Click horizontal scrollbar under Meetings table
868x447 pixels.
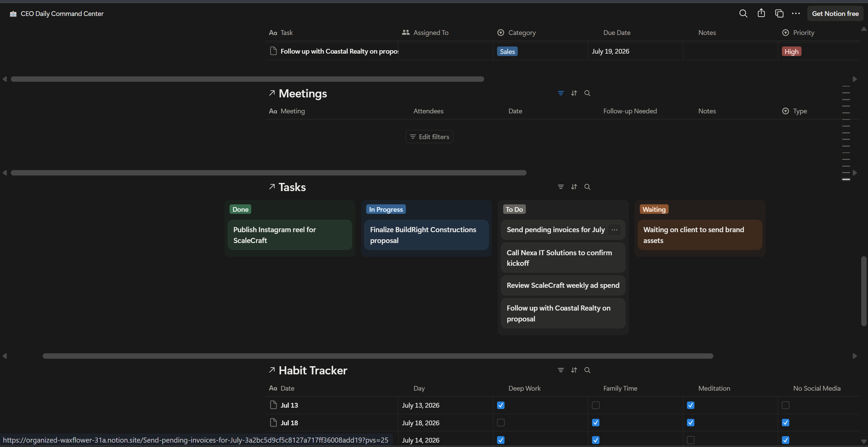269,173
